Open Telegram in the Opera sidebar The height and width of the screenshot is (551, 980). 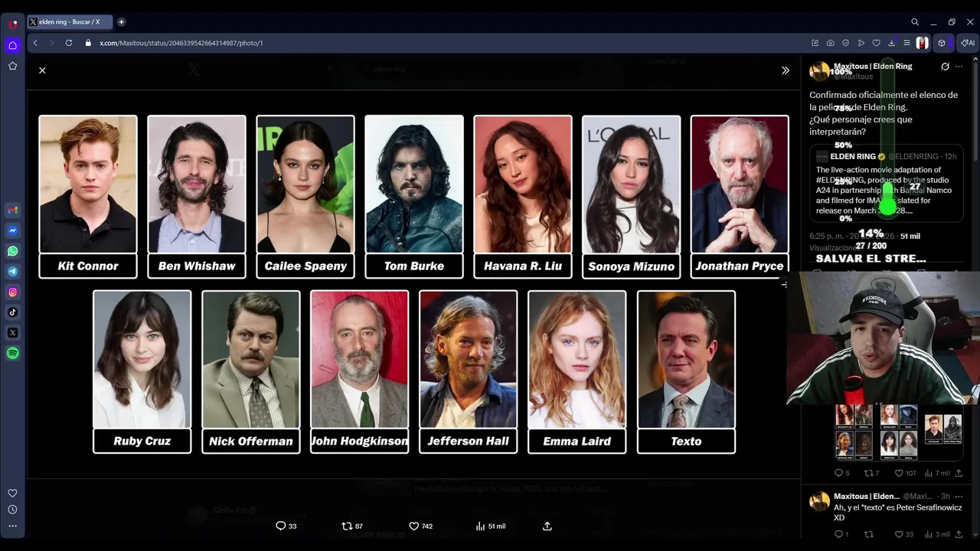pyautogui.click(x=13, y=272)
